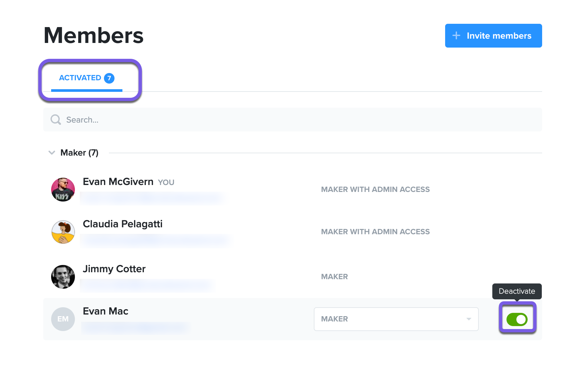The width and height of the screenshot is (588, 372).
Task: Collapse the Maker (7) group chevron
Action: tap(52, 153)
